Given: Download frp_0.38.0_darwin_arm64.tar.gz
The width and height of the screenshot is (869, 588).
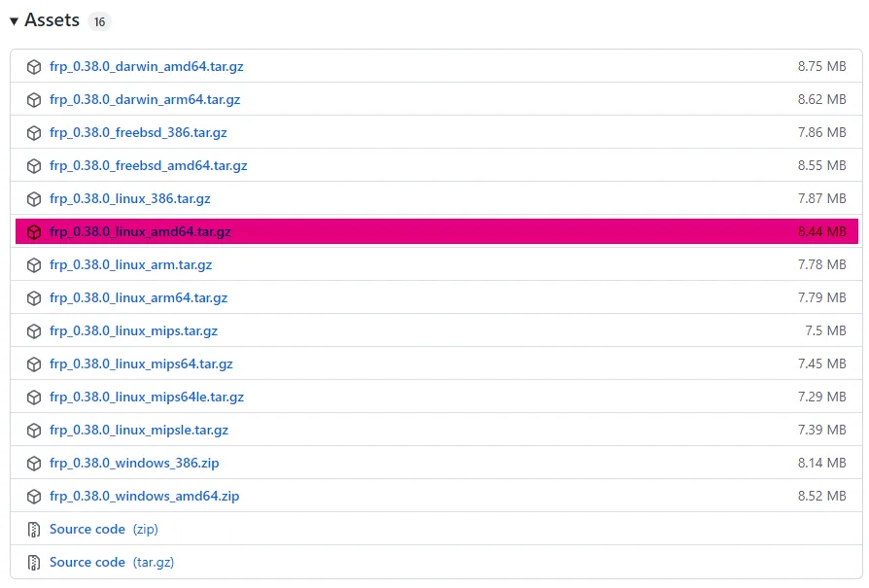Looking at the screenshot, I should [145, 99].
